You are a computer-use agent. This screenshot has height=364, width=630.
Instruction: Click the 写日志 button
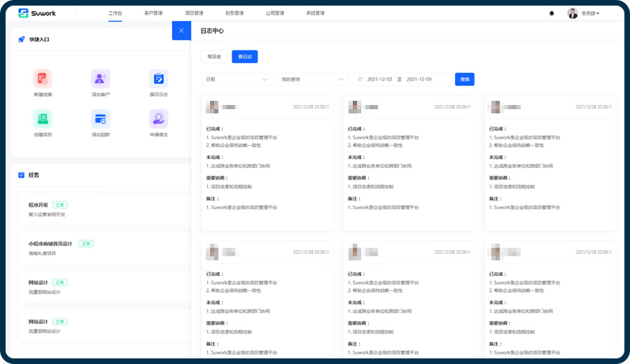click(214, 57)
